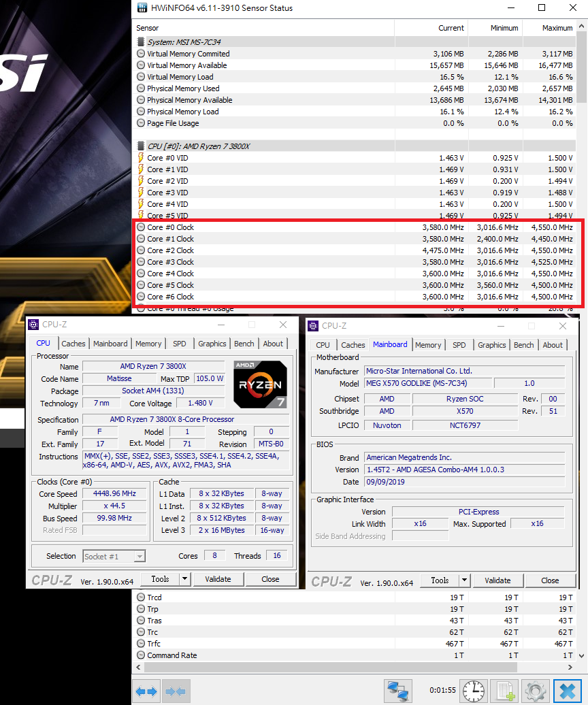The height and width of the screenshot is (705, 588).
Task: Click the HWiNFO64 title bar app icon
Action: tap(142, 7)
